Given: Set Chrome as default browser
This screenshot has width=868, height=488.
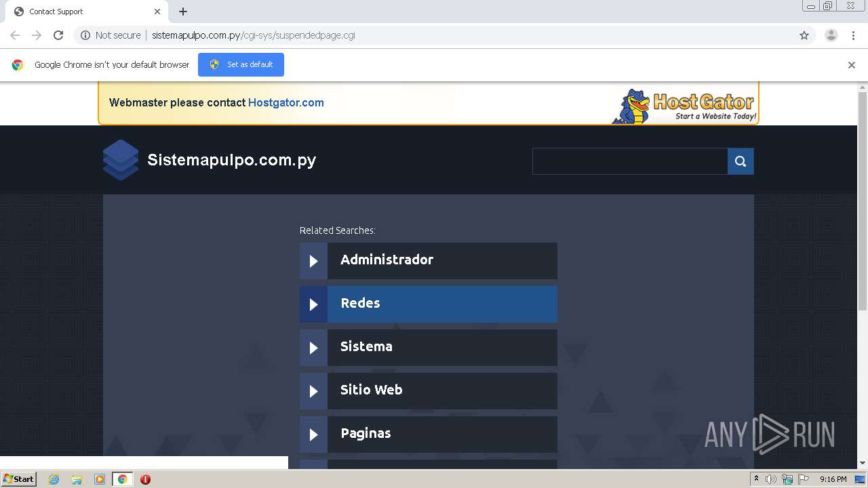Looking at the screenshot, I should (241, 64).
